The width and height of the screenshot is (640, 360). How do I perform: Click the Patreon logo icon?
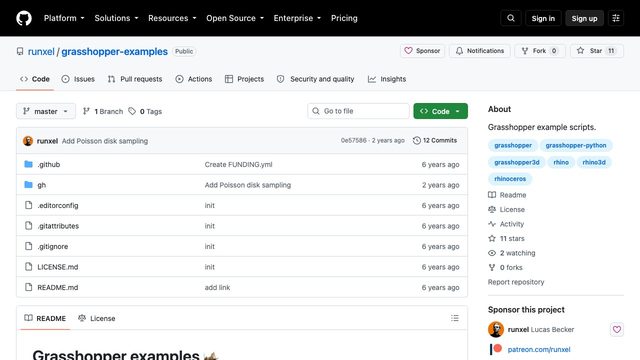point(496,349)
